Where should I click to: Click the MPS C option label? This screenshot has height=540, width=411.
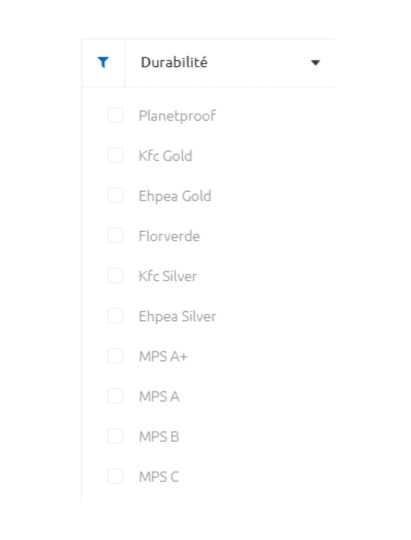159,477
